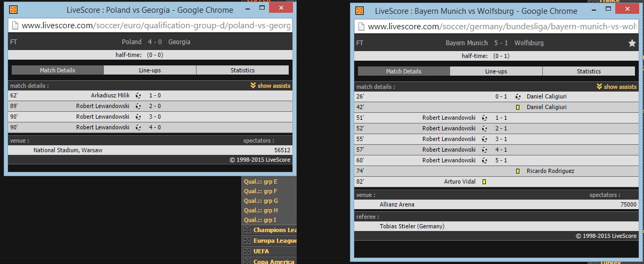The height and width of the screenshot is (264, 644).
Task: Click Qual.:: grp G link
Action: point(261,201)
